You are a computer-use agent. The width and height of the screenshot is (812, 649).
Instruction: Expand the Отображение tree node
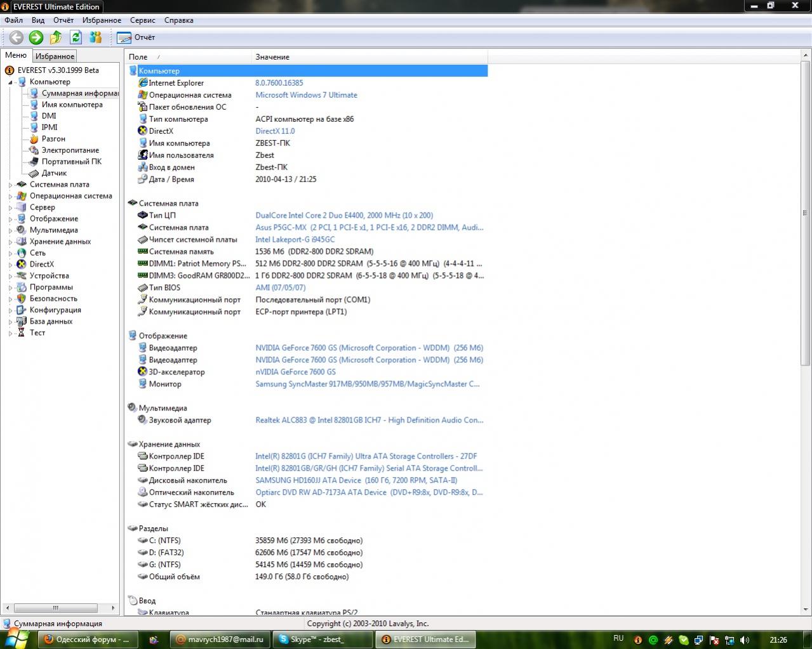click(10, 219)
